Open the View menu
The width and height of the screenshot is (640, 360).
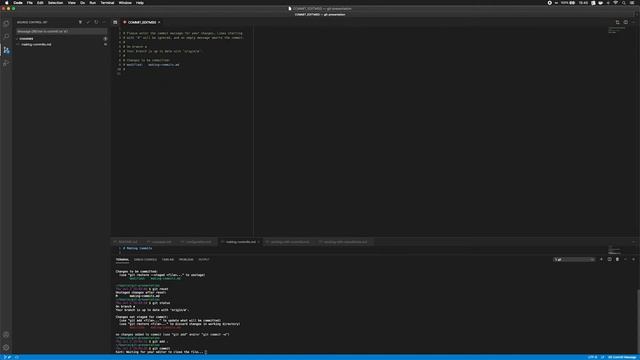coord(71,3)
